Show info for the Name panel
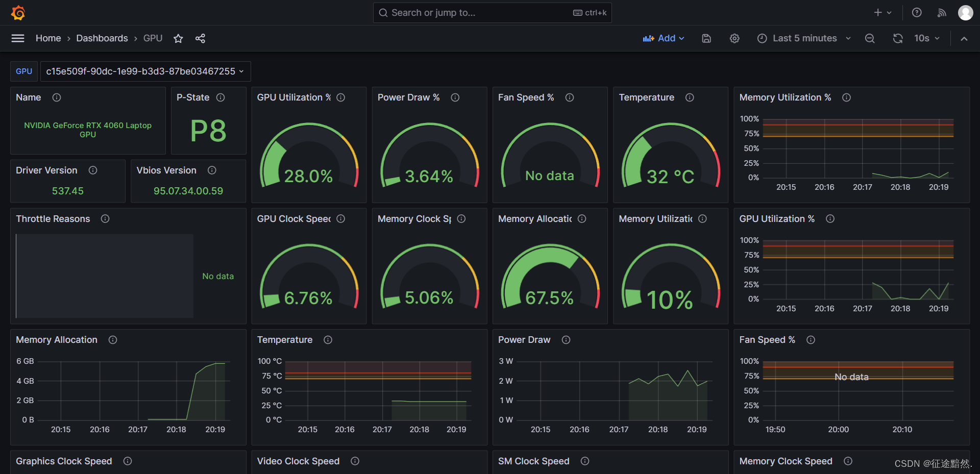This screenshot has width=980, height=474. 57,97
